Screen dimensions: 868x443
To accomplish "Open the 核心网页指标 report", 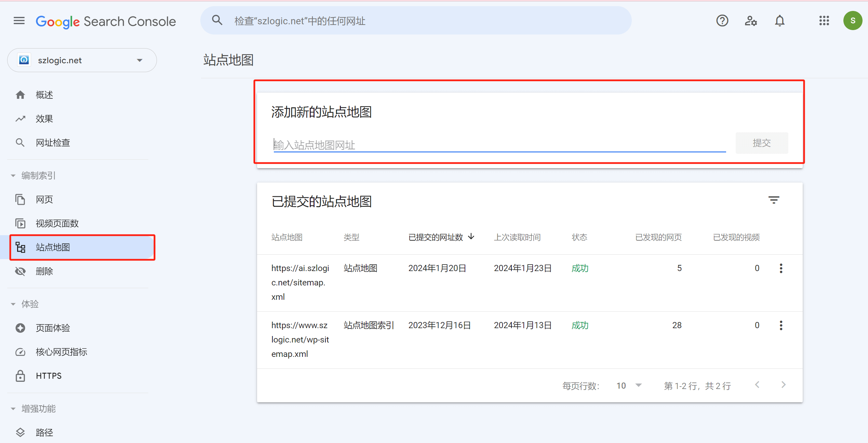I will tap(61, 351).
